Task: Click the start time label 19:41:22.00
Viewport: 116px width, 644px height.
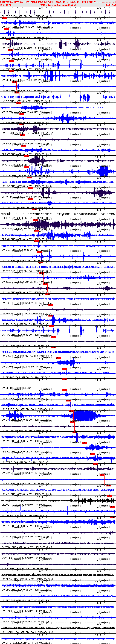Action: [x=6, y=5]
